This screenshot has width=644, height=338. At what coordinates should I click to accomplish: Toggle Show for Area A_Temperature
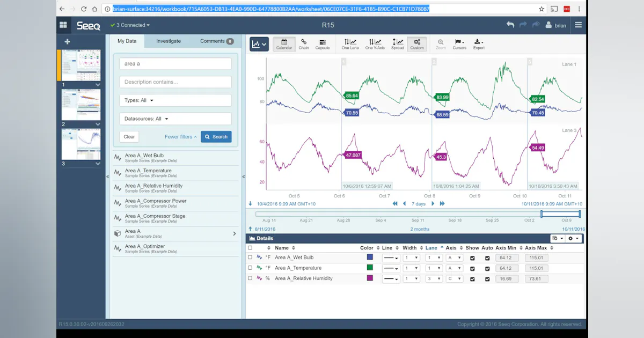coord(472,268)
